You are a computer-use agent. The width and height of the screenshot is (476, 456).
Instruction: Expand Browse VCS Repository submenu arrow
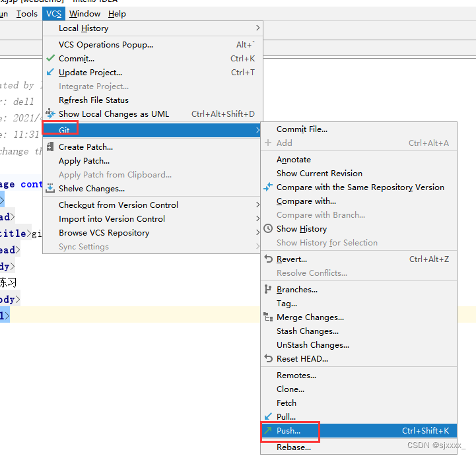(257, 233)
